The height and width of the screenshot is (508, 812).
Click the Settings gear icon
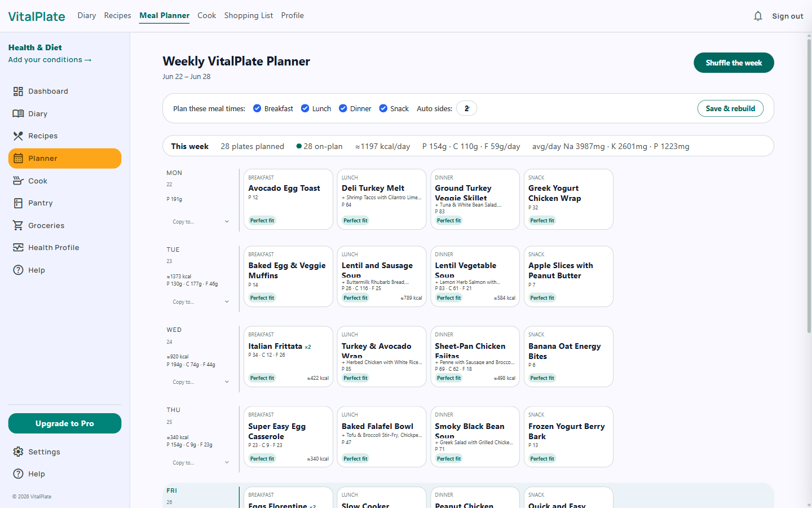[18, 452]
